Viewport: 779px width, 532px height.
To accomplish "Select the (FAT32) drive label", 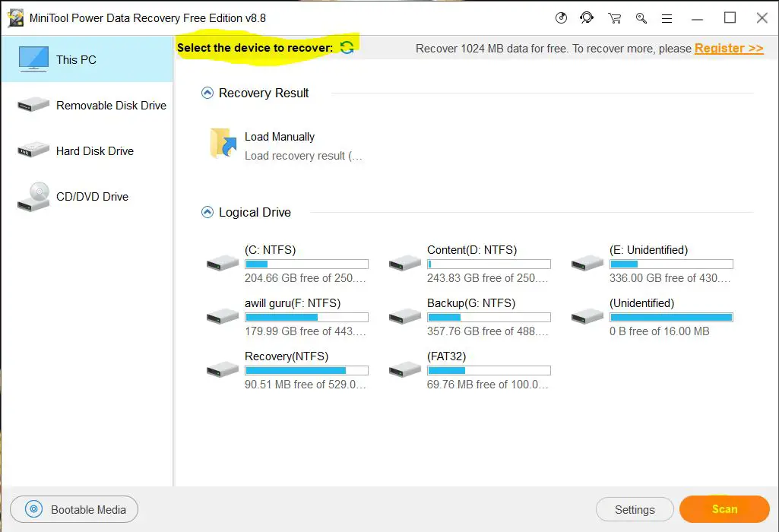I will point(447,356).
